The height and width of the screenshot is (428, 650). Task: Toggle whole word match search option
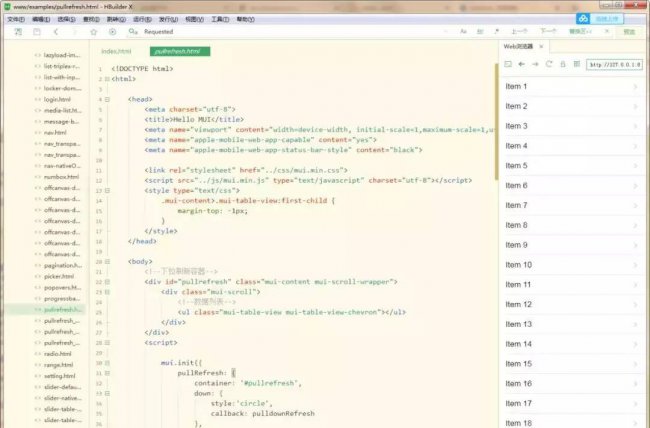click(x=480, y=32)
